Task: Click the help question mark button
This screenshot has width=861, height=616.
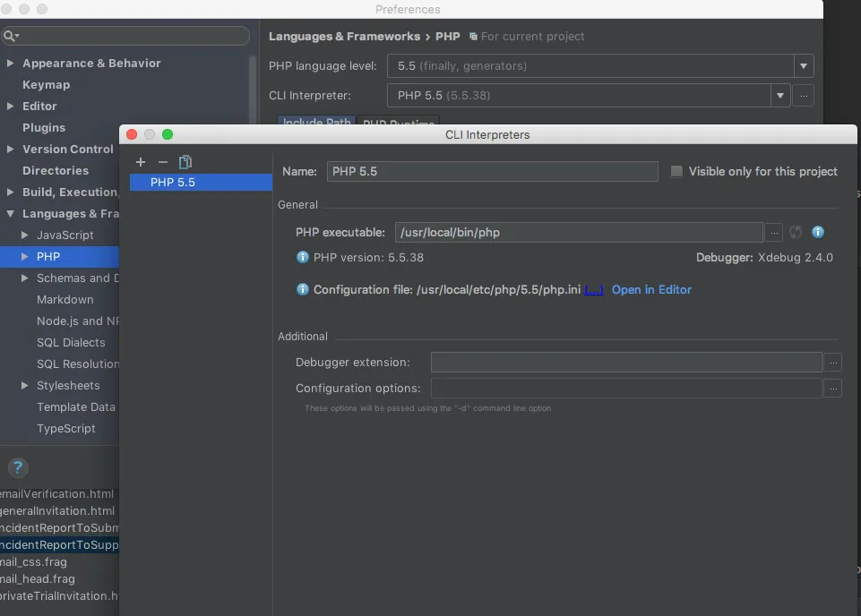Action: tap(18, 467)
